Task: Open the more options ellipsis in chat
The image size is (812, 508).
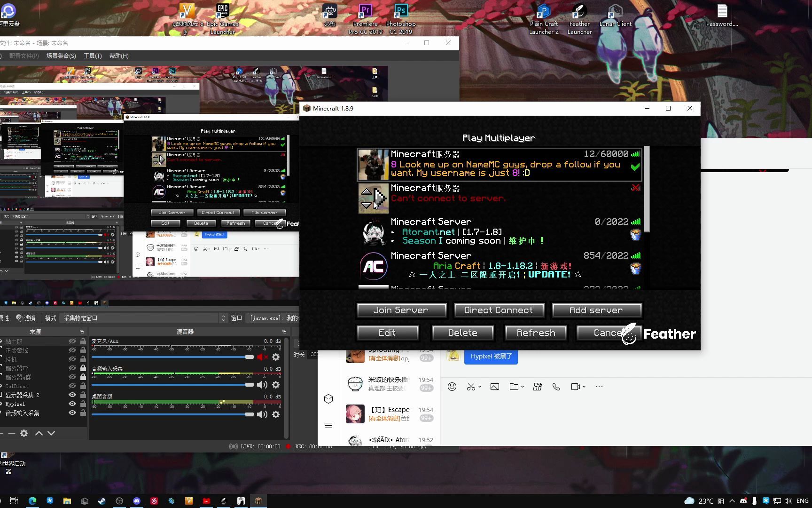Action: pos(599,387)
